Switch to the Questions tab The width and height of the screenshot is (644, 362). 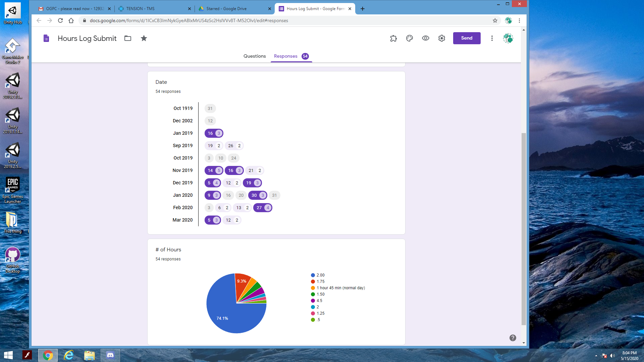coord(254,56)
